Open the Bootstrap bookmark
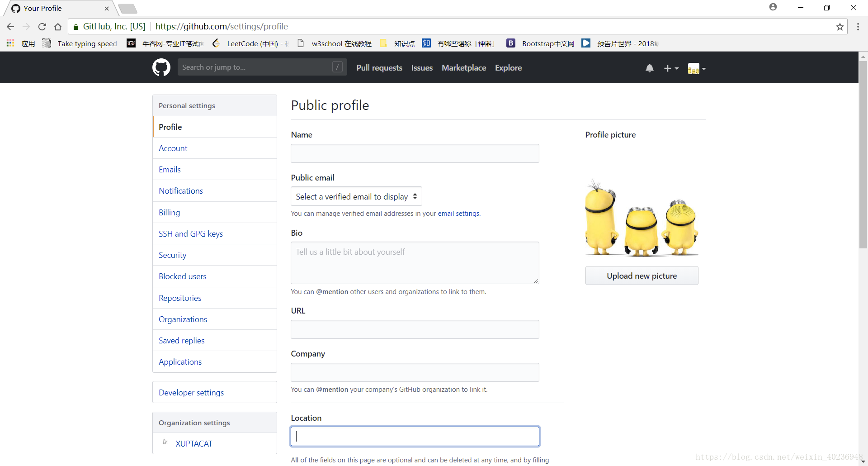Viewport: 868px width, 466px height. coord(540,43)
